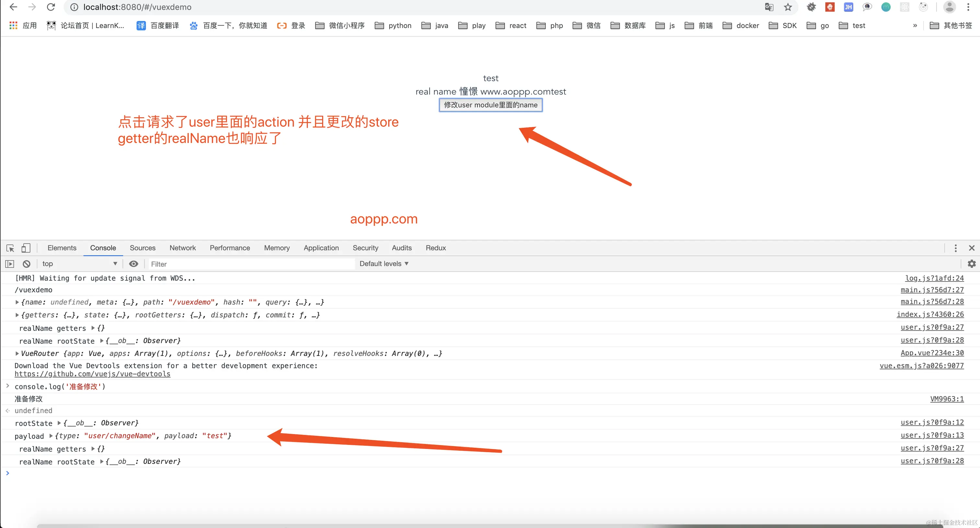Screen dimensions: 980x528
Task: Click the live expression eye icon
Action: (x=134, y=264)
